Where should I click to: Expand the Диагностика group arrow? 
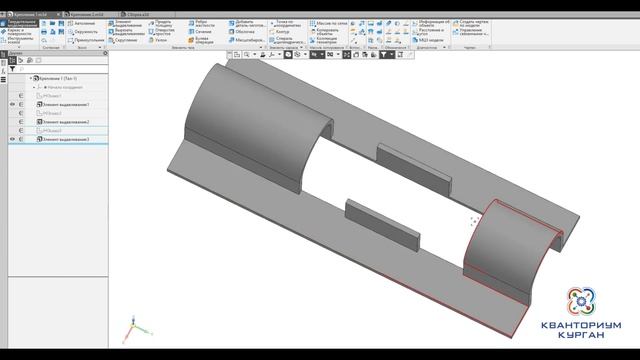click(x=444, y=48)
